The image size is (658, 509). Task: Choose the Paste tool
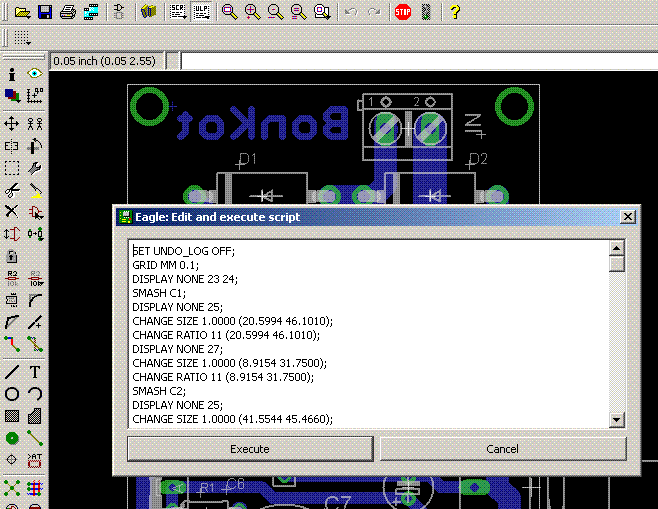pyautogui.click(x=35, y=190)
